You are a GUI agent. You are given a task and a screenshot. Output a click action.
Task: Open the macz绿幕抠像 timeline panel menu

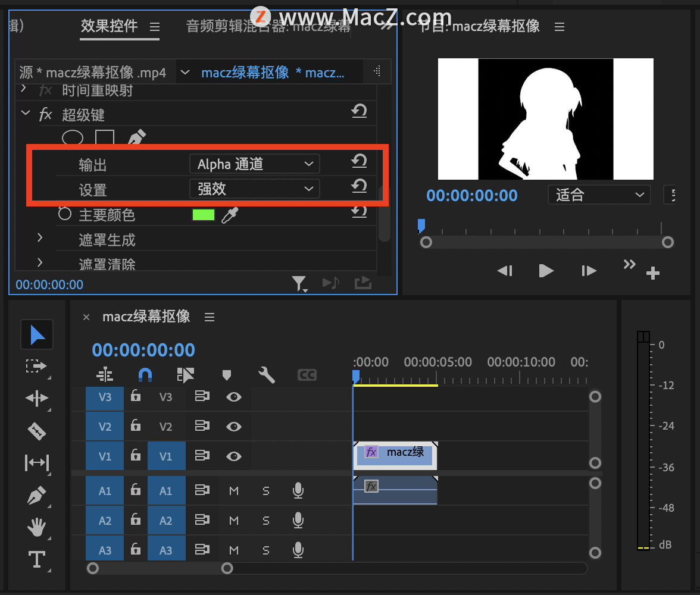point(210,317)
